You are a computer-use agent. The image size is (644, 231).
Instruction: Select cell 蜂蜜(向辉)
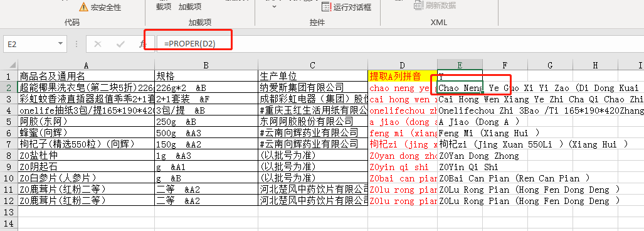tap(87, 133)
